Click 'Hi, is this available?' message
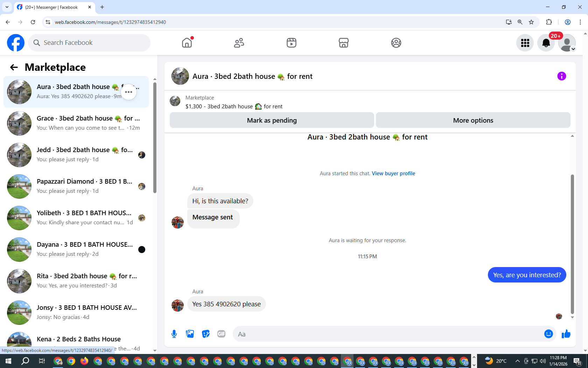The width and height of the screenshot is (588, 368). [x=220, y=201]
